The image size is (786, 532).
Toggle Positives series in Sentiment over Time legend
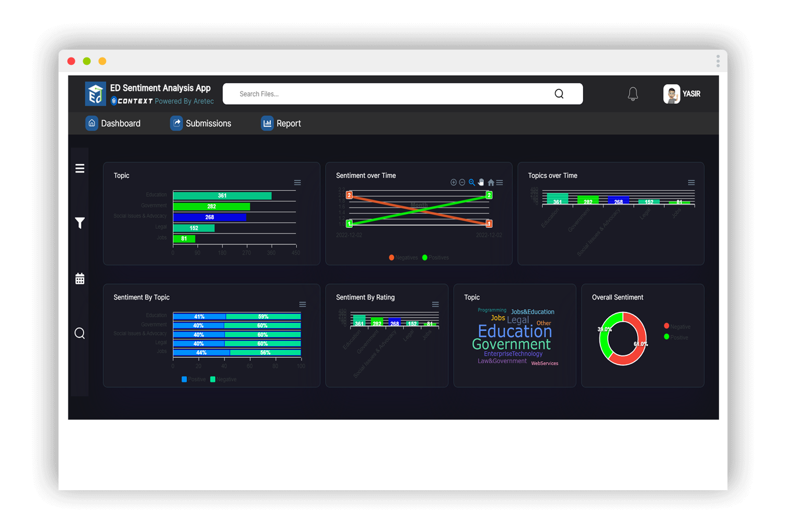click(x=436, y=258)
